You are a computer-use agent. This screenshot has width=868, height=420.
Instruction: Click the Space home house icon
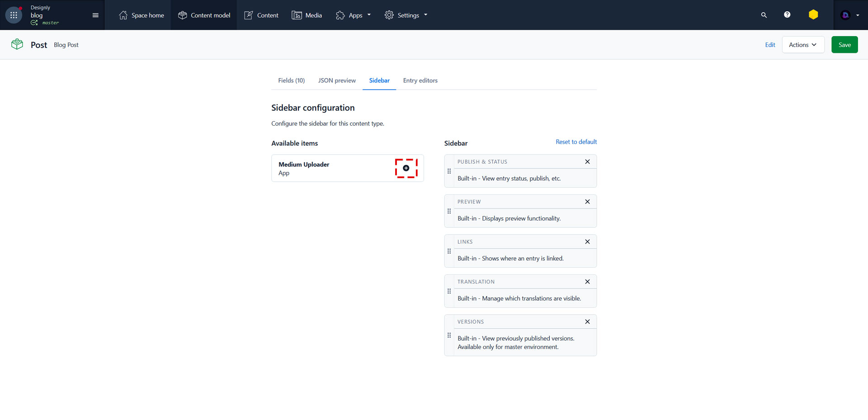click(123, 15)
